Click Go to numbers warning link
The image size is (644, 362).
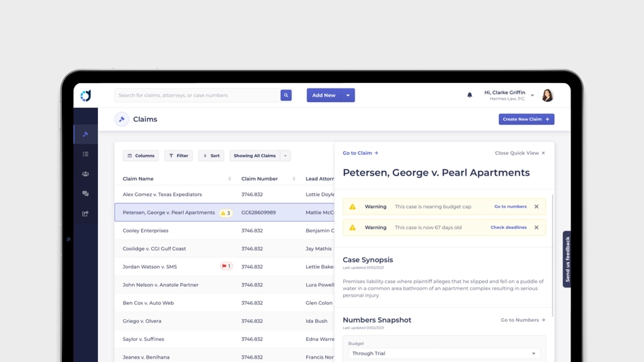pyautogui.click(x=510, y=206)
